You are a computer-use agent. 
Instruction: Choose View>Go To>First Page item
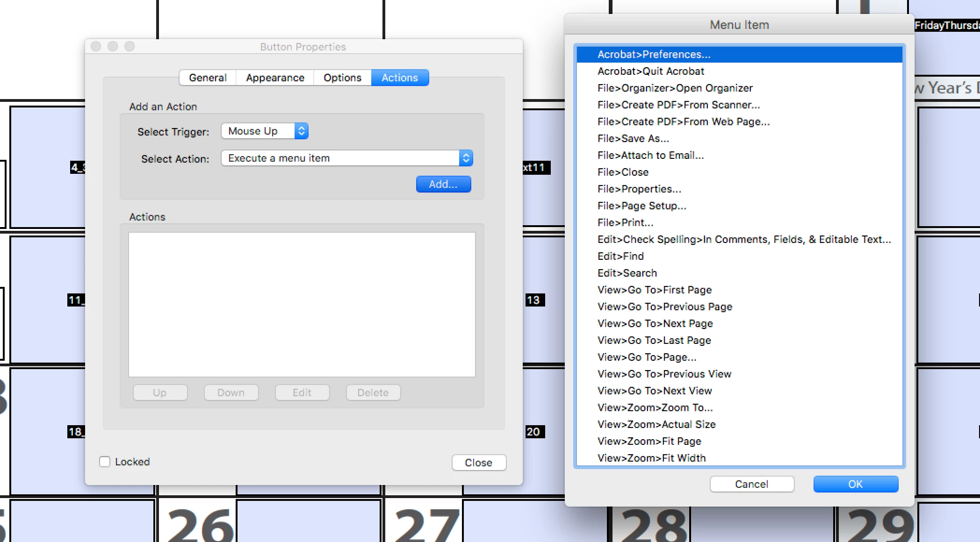pyautogui.click(x=654, y=290)
